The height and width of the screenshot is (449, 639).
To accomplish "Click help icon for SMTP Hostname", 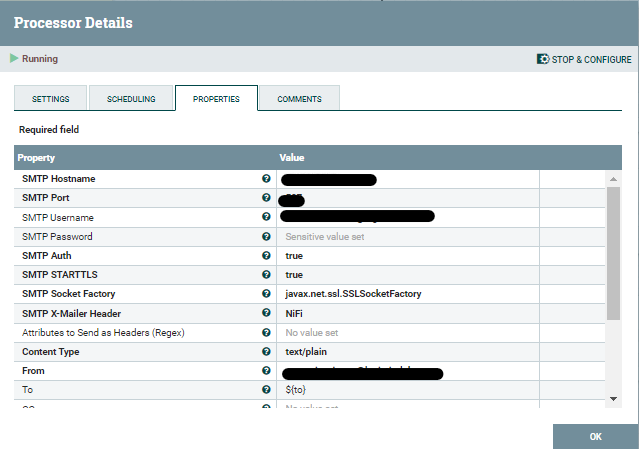I will [x=266, y=178].
